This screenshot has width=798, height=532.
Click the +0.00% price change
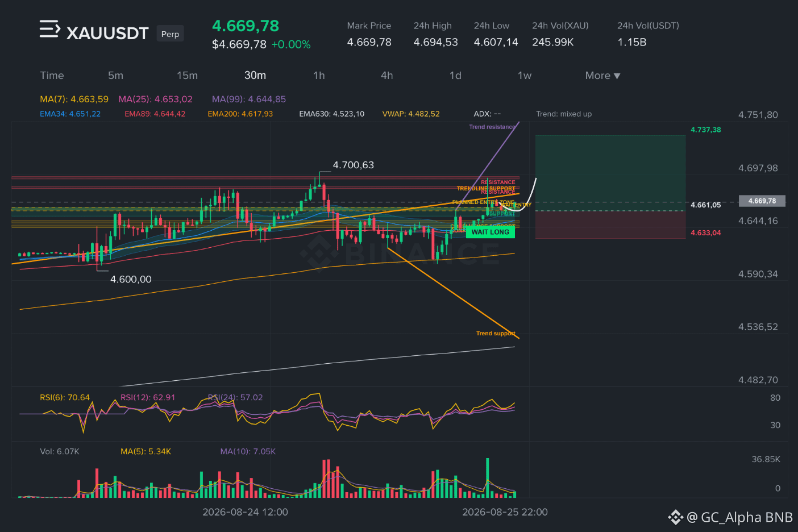[291, 45]
